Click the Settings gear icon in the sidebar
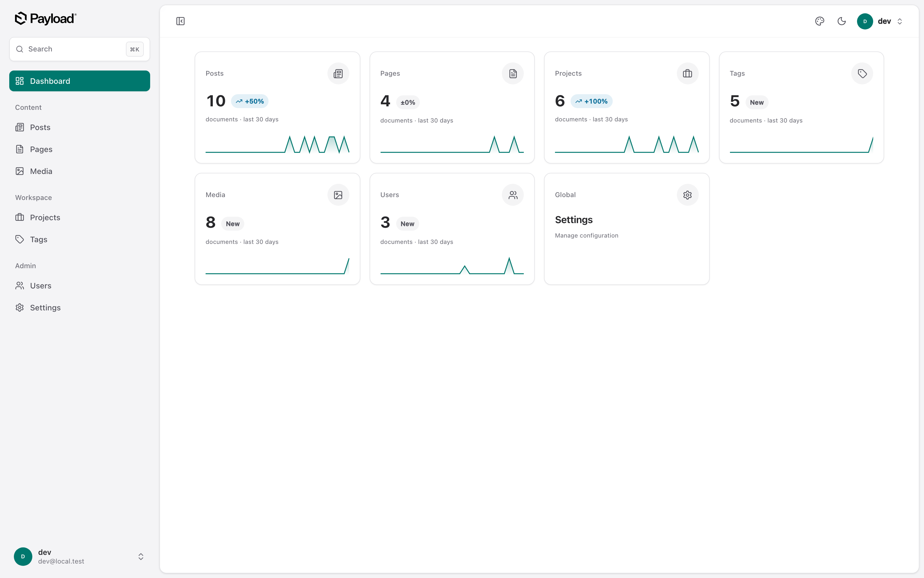The height and width of the screenshot is (578, 924). (19, 308)
